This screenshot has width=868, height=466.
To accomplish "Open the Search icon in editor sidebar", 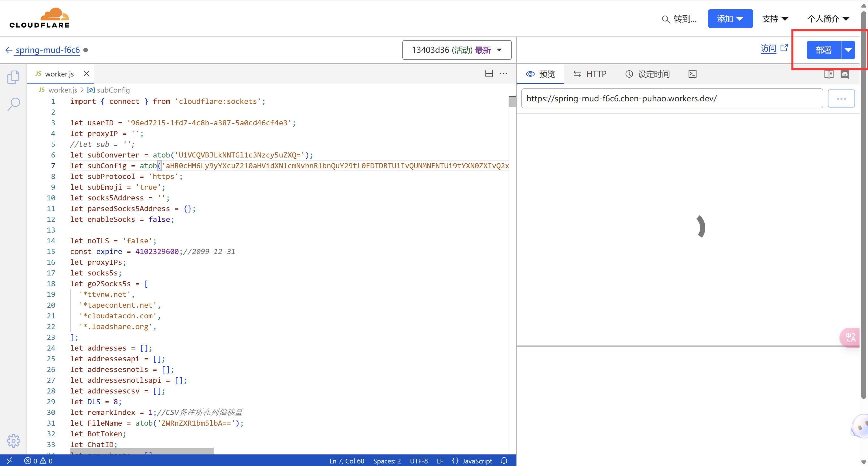I will point(14,104).
